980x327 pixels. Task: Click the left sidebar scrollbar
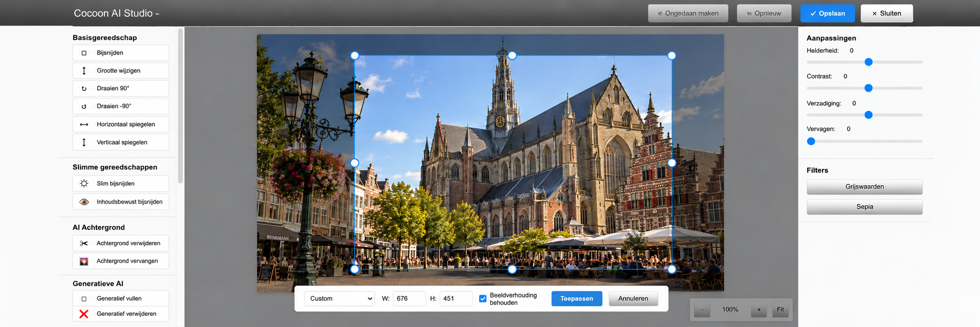click(x=180, y=106)
